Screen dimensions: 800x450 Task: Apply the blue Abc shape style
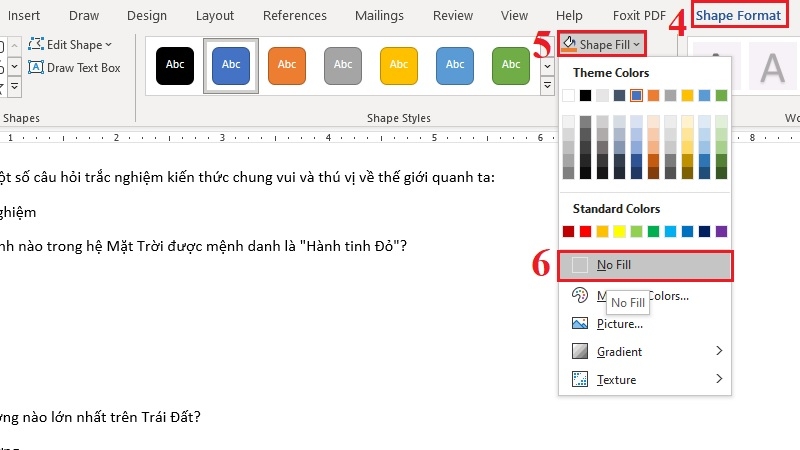(x=231, y=65)
